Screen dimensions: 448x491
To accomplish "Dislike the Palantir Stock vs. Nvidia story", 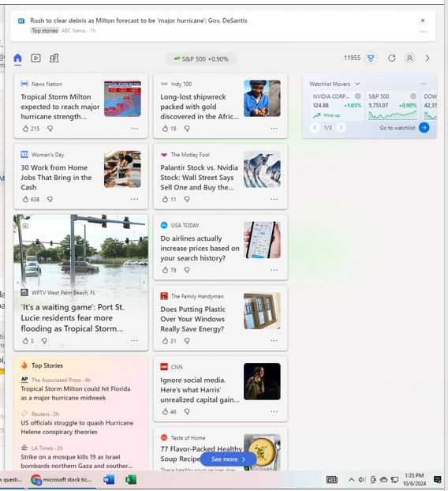I will 187,199.
